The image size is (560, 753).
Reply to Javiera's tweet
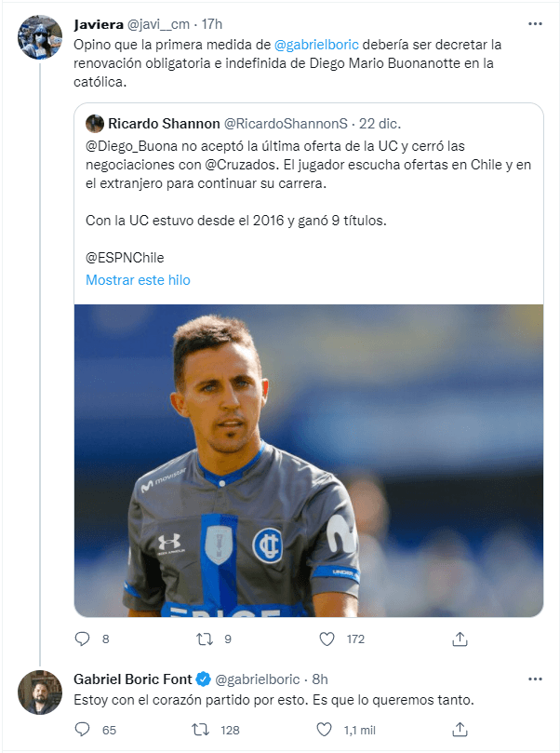(83, 639)
